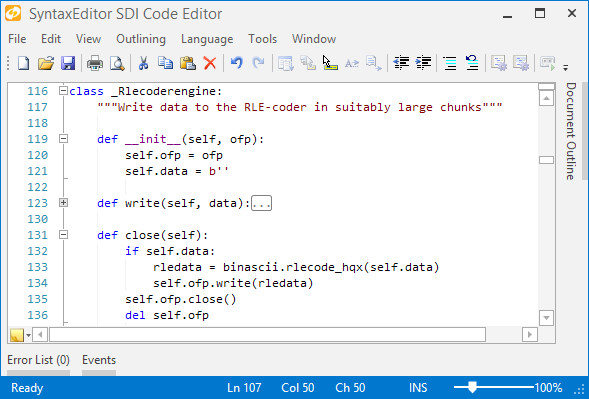Collapse the close method at line 131
This screenshot has height=399, width=589.
[63, 235]
